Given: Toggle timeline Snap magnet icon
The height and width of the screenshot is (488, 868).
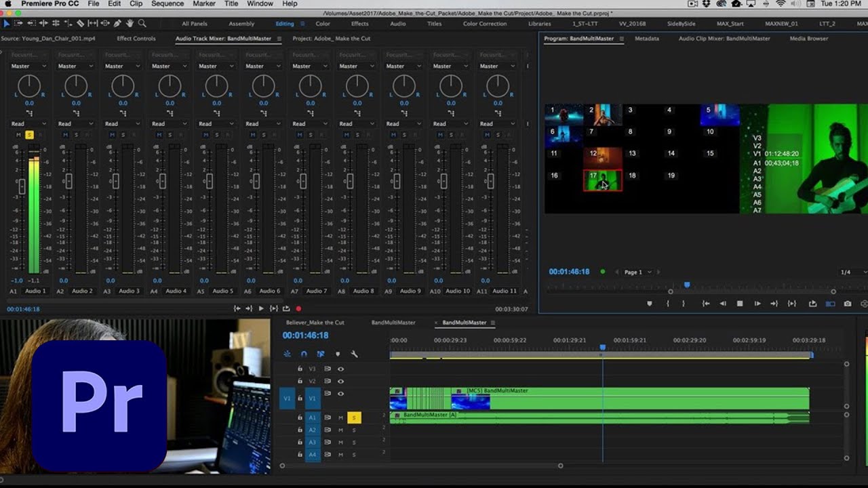Looking at the screenshot, I should click(304, 354).
